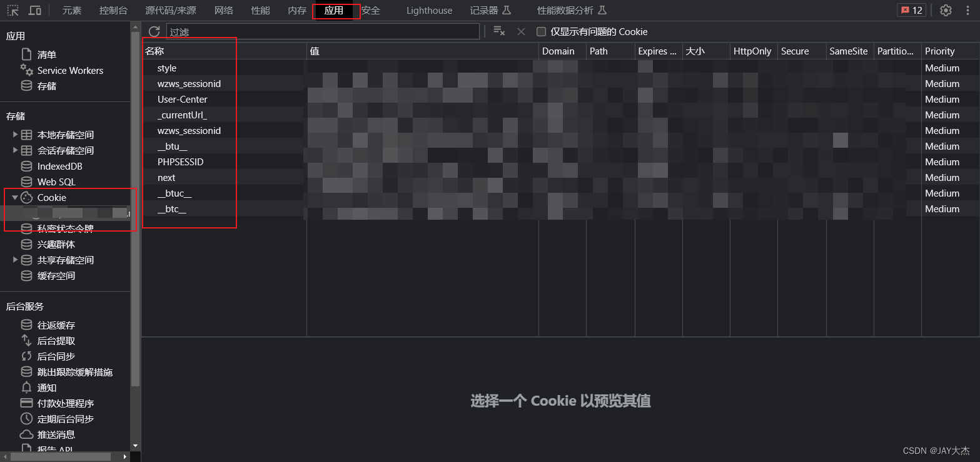Enable 仅显示有问题的 Cookie checkbox
This screenshot has height=462, width=980.
coord(540,31)
